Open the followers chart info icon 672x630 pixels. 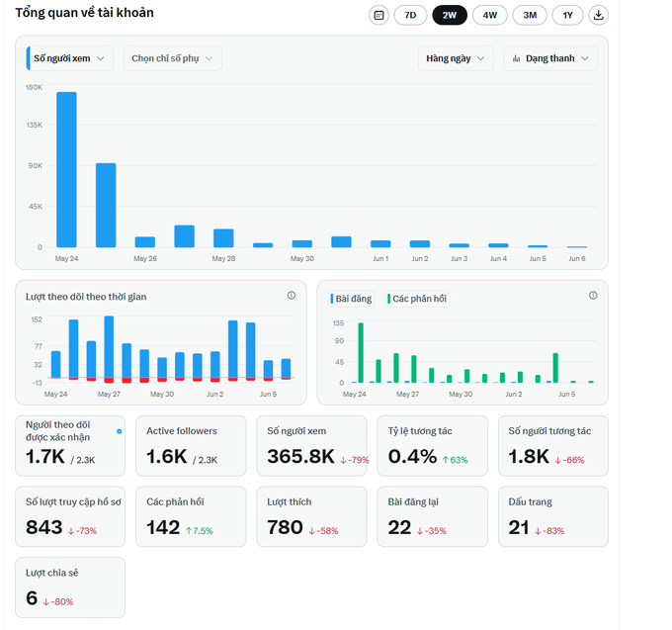(292, 295)
